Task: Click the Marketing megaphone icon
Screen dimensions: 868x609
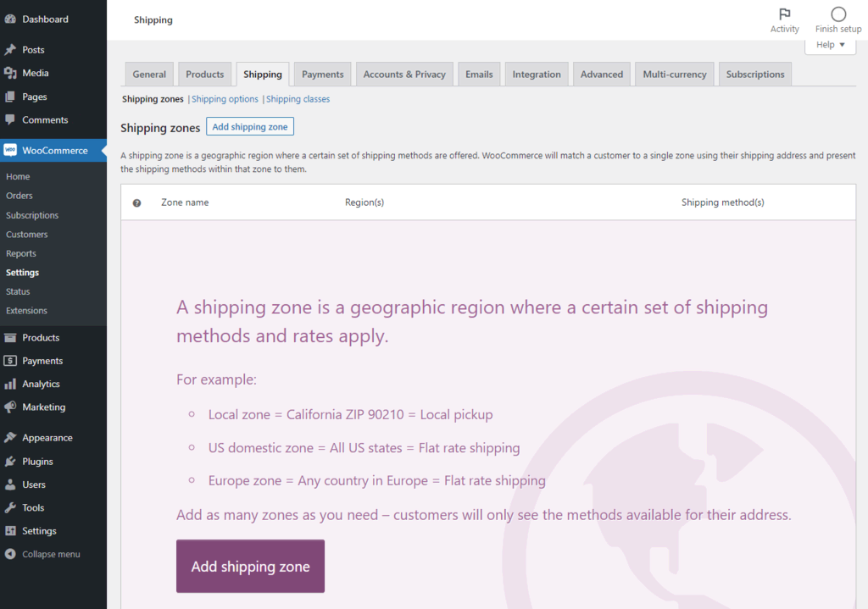Action: click(x=10, y=407)
